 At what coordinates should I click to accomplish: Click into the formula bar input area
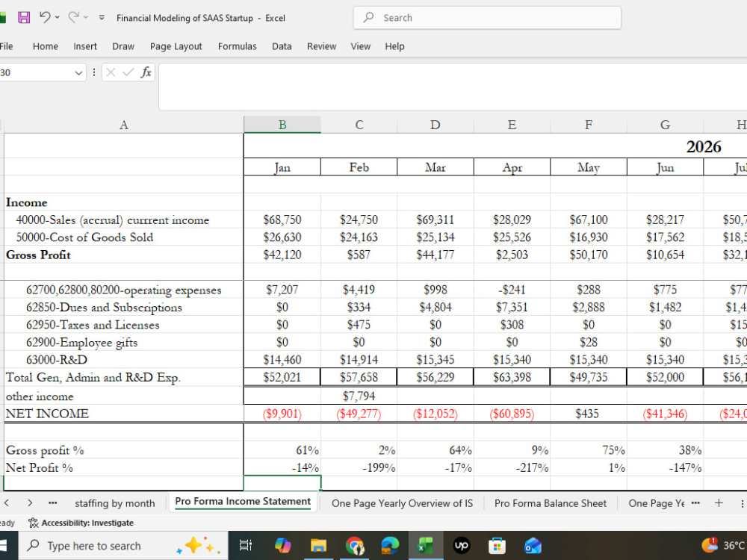(x=453, y=87)
